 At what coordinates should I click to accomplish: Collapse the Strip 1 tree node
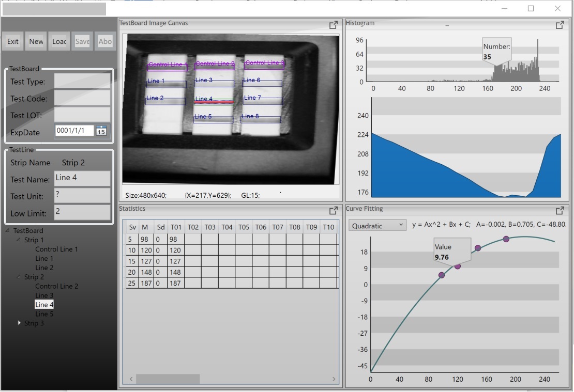(x=19, y=240)
